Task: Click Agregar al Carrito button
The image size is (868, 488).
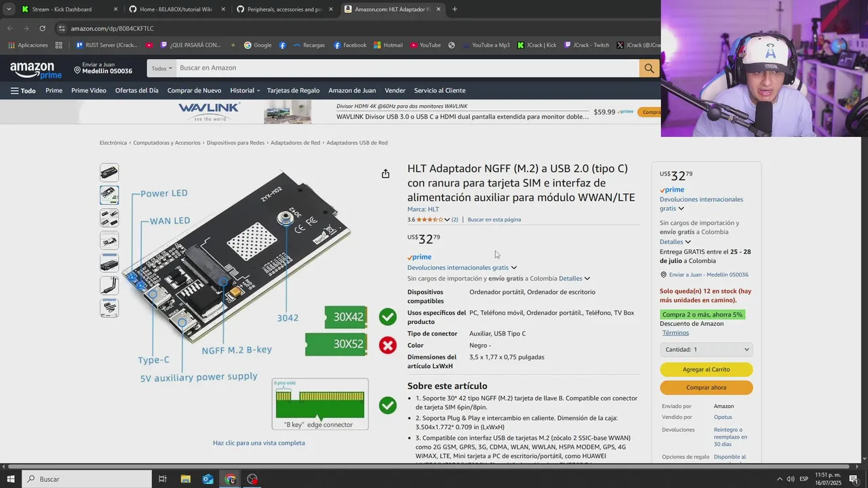Action: click(x=706, y=369)
